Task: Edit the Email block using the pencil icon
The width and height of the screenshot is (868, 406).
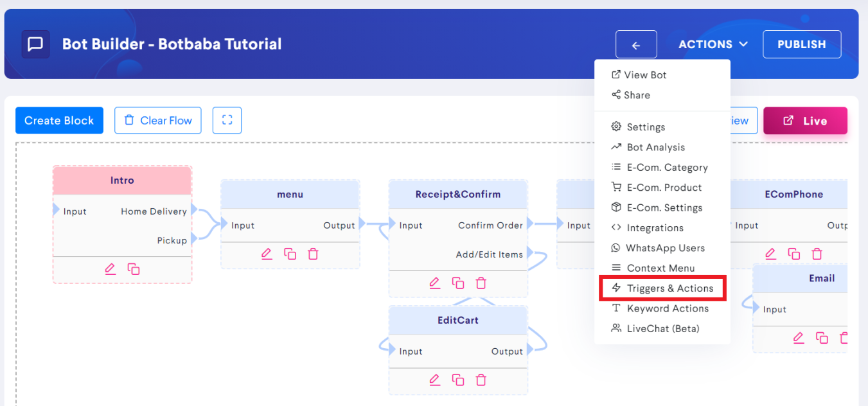Action: tap(799, 337)
